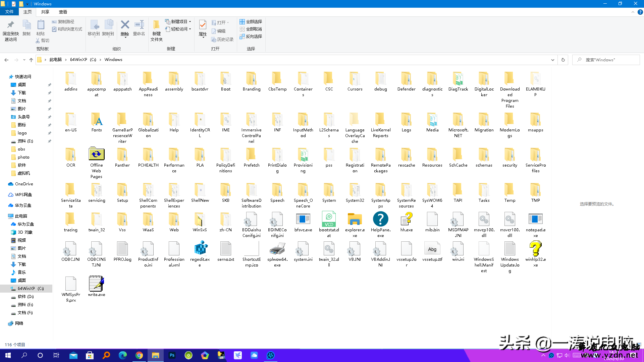This screenshot has width=644, height=362.
Task: Click the Up one level arrow
Action: (x=31, y=60)
